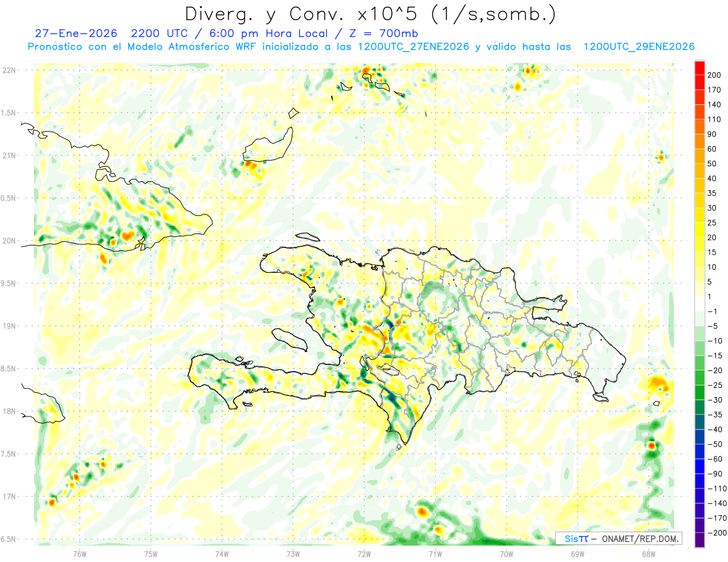Click the '73W' longitude axis label
Viewport: 728px width, 562px height.
293,554
